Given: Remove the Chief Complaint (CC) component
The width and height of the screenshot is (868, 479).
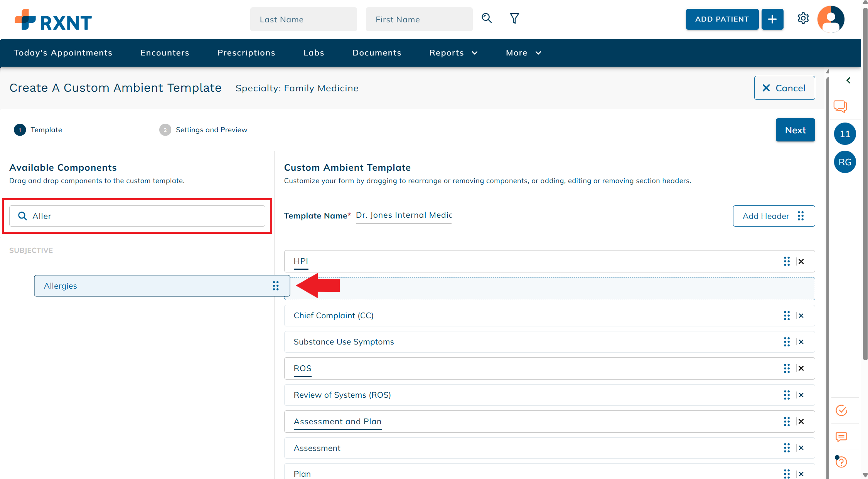Looking at the screenshot, I should coord(801,316).
